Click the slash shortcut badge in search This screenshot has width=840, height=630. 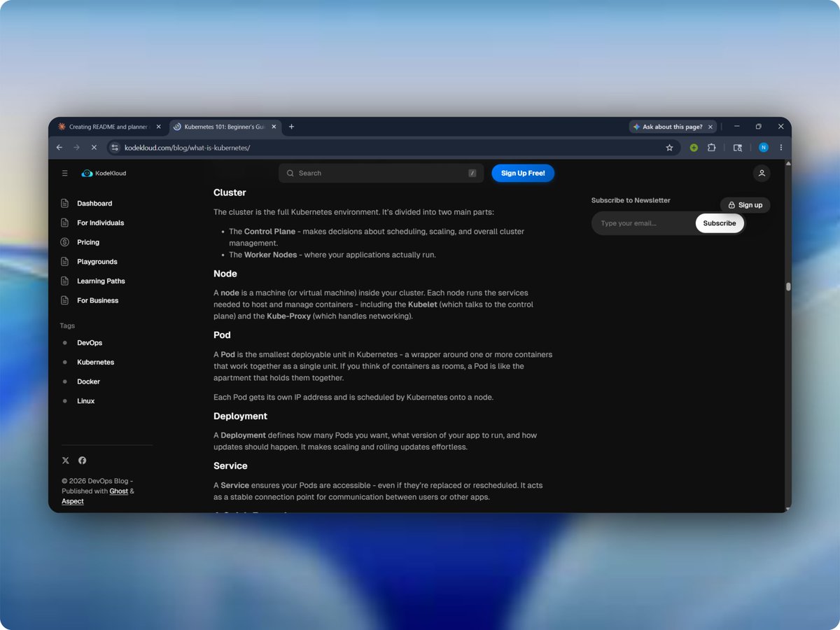click(472, 173)
